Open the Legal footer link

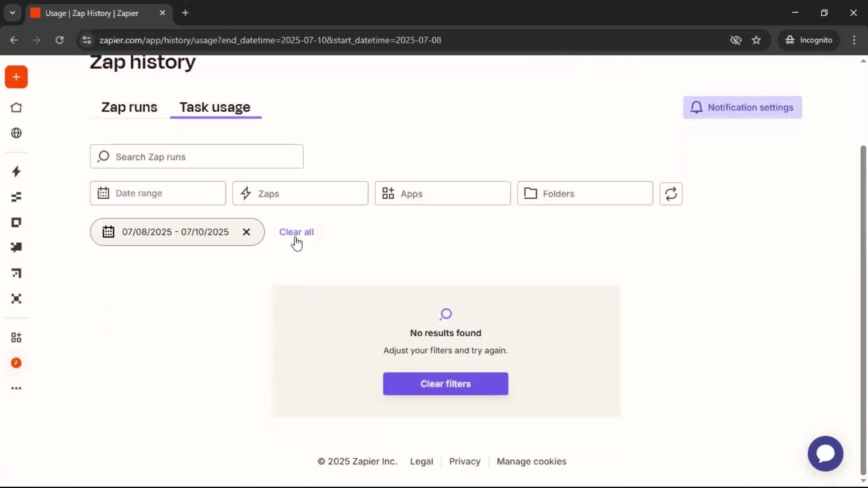[x=421, y=461]
